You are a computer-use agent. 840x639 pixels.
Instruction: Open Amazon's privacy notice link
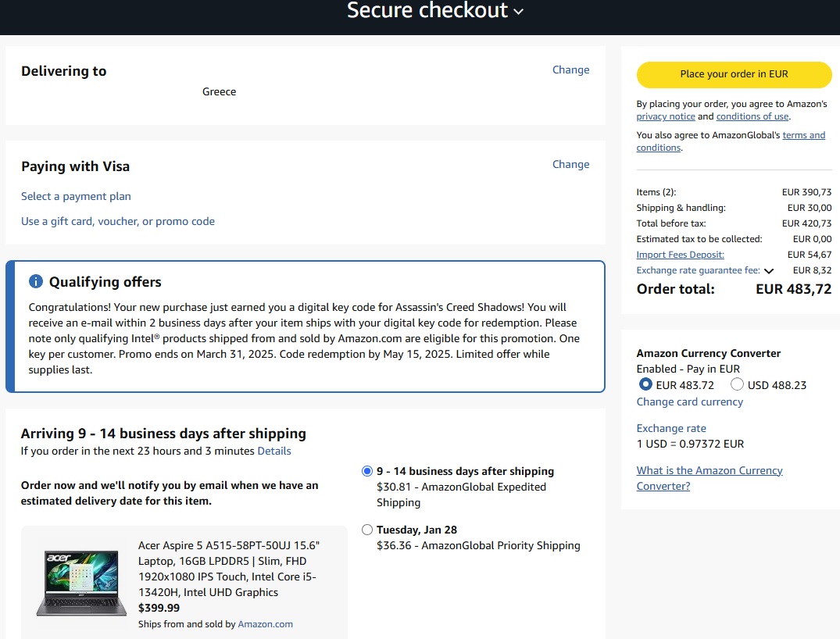coord(665,116)
